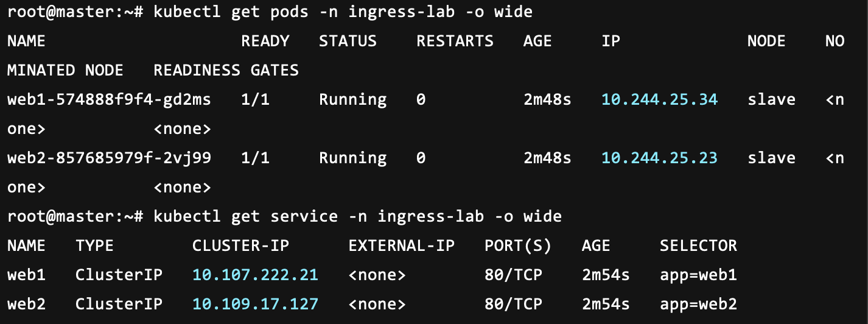This screenshot has height=324, width=868.
Task: Click the web1 pod IP 10.244.25.34
Action: pyautogui.click(x=660, y=99)
